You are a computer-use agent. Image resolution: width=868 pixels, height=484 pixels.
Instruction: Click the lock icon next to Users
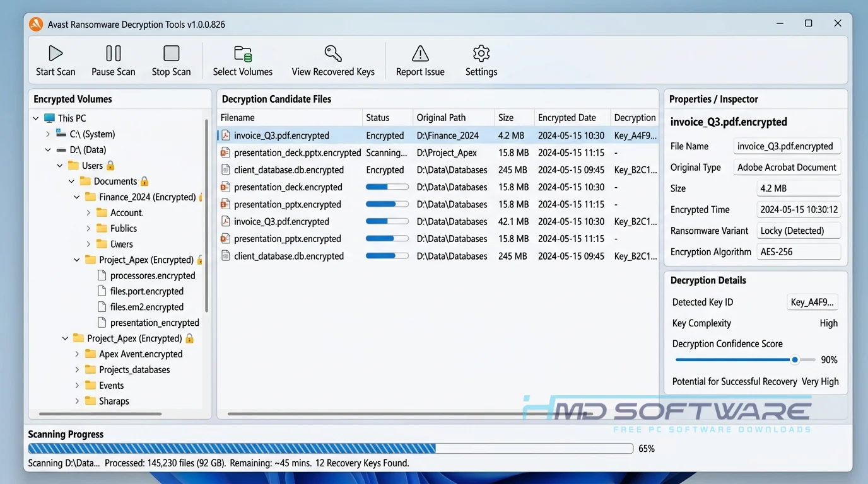[x=110, y=165]
